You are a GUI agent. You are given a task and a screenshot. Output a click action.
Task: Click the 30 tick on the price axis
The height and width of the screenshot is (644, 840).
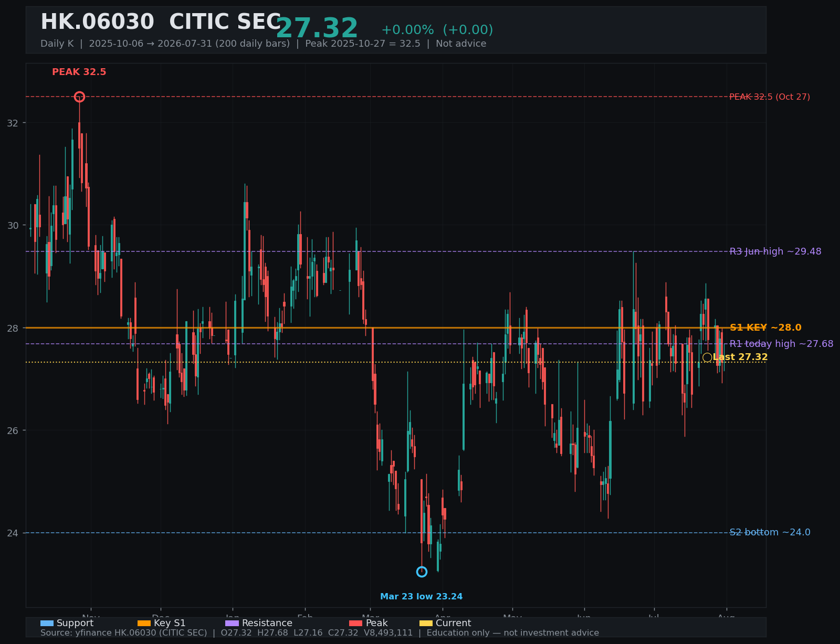[12, 225]
